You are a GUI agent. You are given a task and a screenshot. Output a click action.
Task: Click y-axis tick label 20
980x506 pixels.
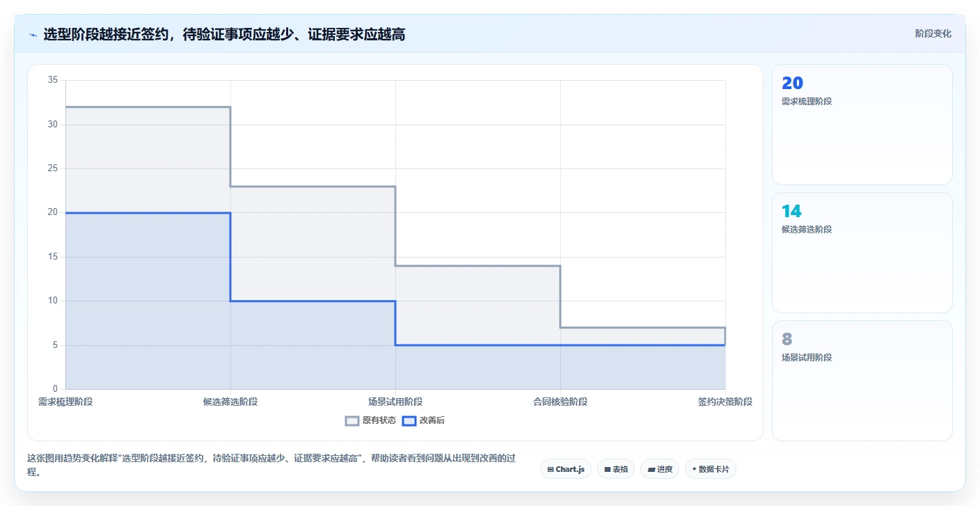53,212
